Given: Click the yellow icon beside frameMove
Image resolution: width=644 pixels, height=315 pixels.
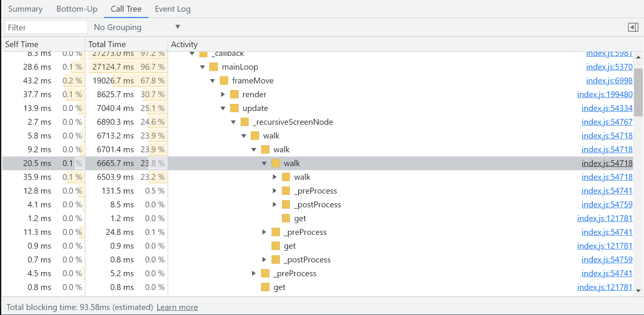Looking at the screenshot, I should 224,81.
